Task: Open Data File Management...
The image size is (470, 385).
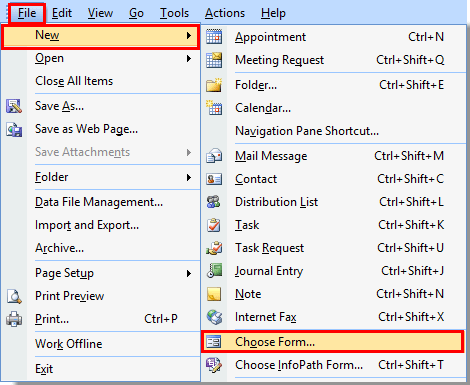Action: pos(99,202)
